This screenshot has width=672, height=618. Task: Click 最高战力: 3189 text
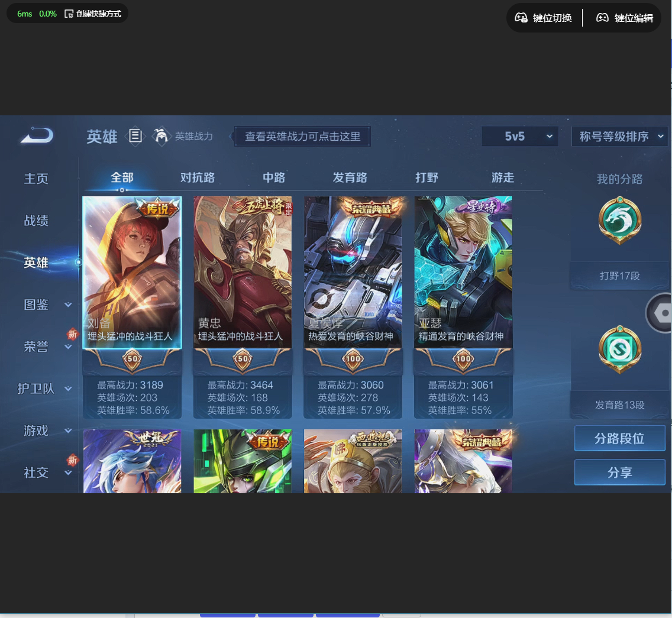tap(130, 385)
